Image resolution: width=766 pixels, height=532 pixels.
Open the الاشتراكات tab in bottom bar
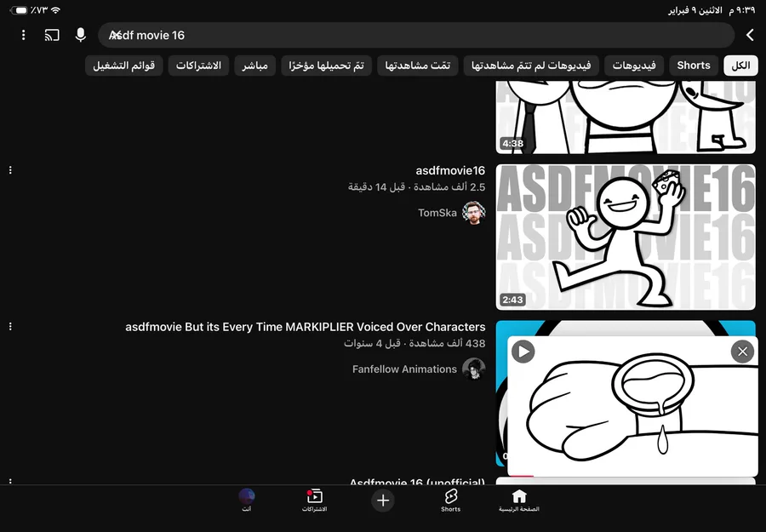314,501
